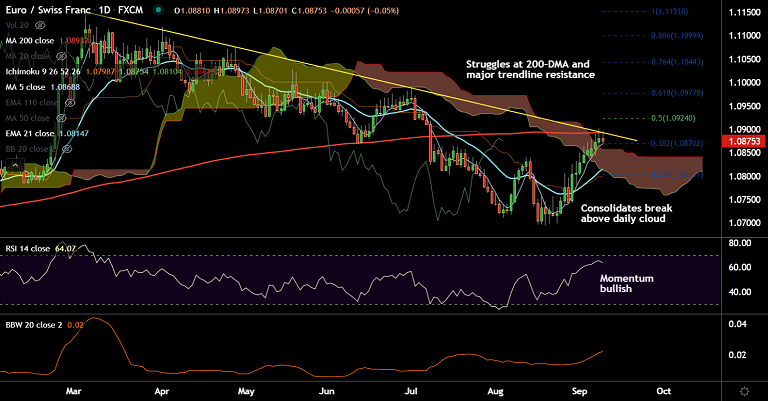Click the BB 20 close 2 legend label

tap(30, 149)
